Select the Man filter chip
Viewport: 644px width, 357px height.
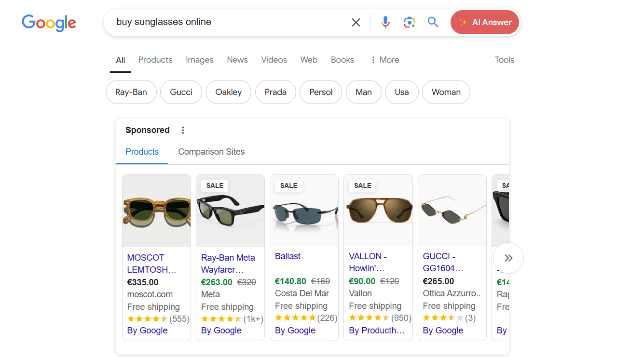pyautogui.click(x=364, y=92)
